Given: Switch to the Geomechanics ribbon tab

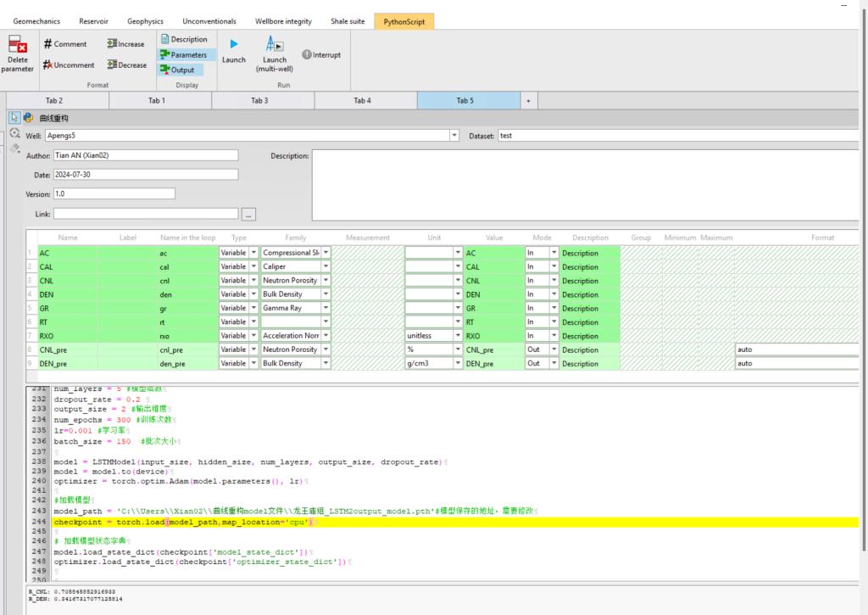Looking at the screenshot, I should coord(36,21).
